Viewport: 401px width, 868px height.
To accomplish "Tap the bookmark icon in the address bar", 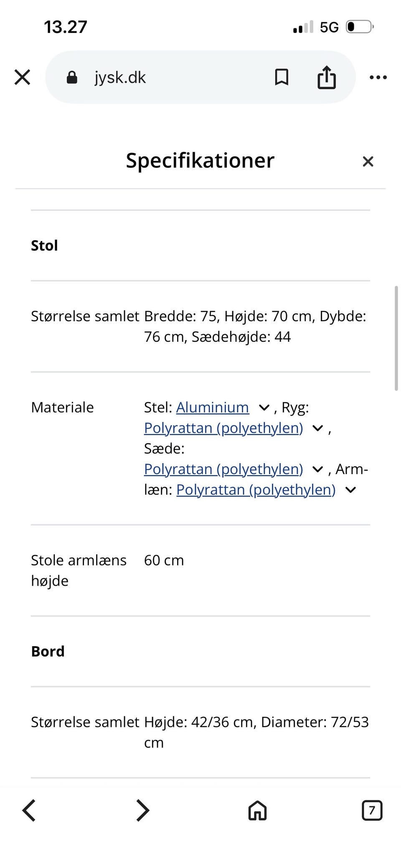I will click(281, 77).
